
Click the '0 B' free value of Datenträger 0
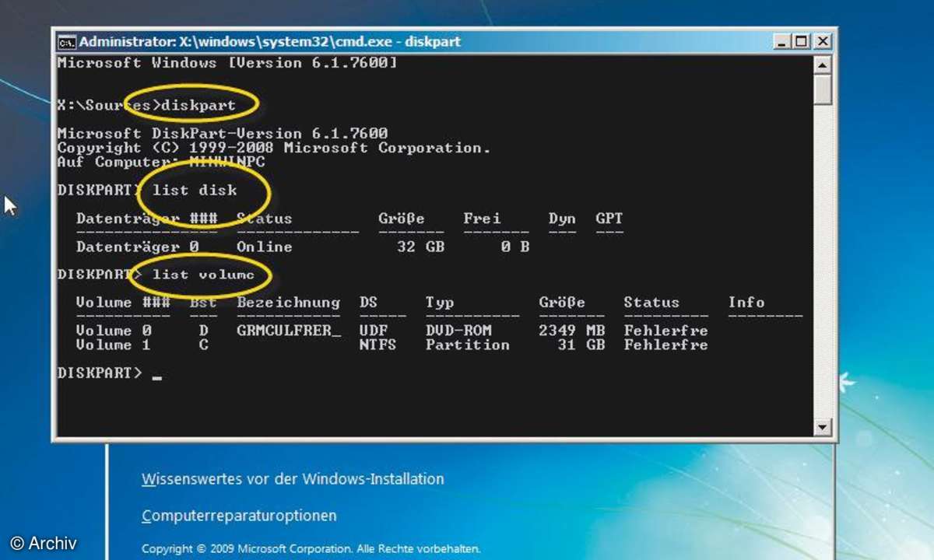point(514,247)
